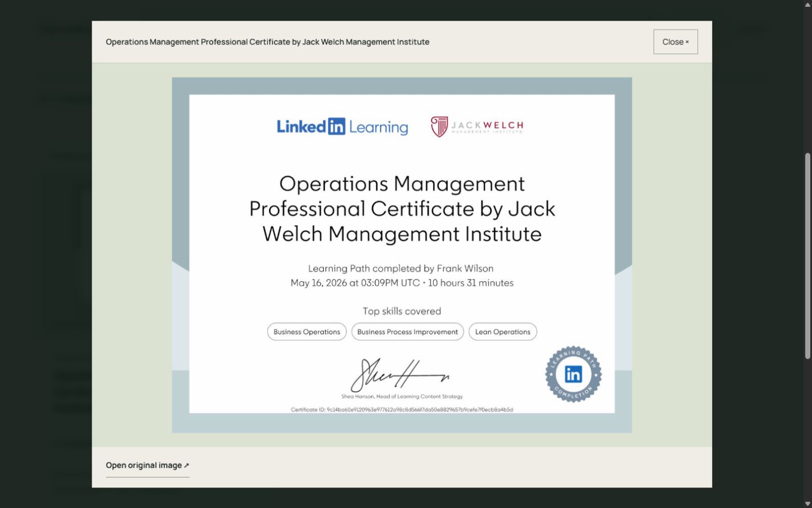Open original image link
812x508 pixels.
148,465
